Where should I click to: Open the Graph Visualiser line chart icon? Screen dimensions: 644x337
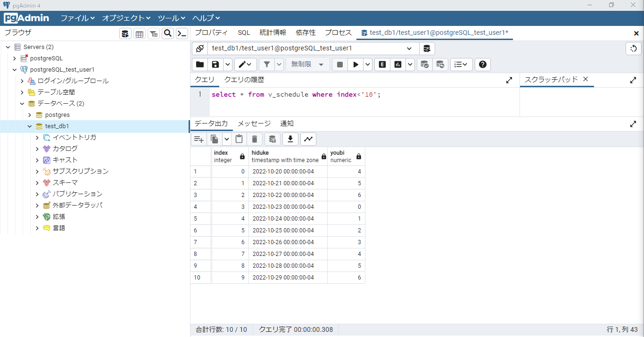308,139
